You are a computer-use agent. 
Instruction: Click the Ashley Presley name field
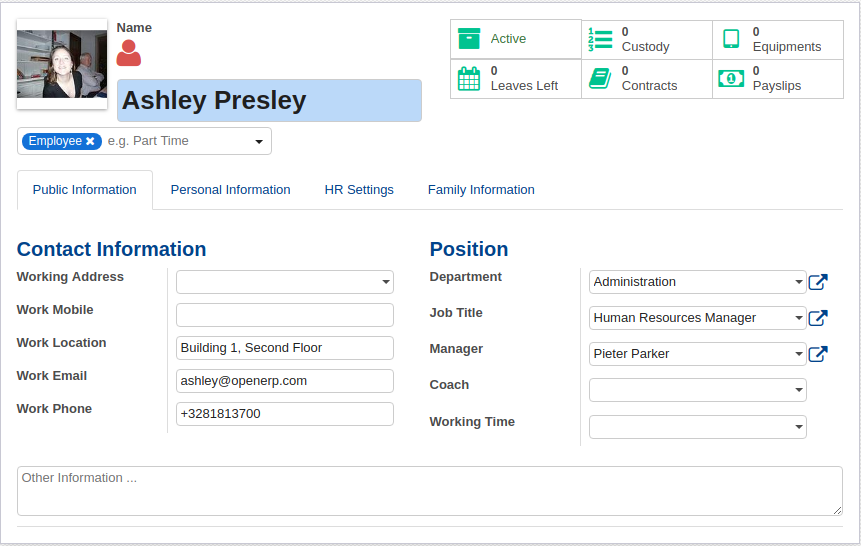coord(269,101)
